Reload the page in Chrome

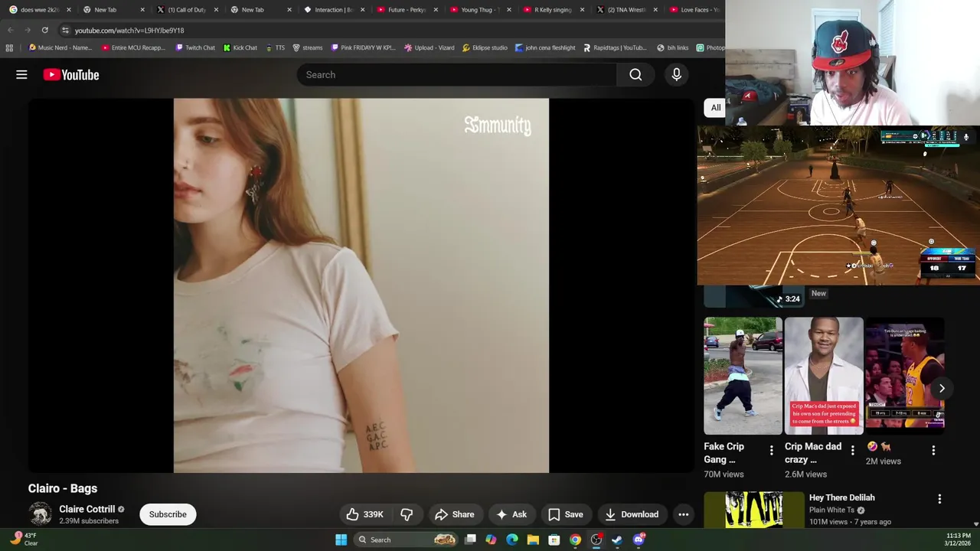tap(44, 30)
